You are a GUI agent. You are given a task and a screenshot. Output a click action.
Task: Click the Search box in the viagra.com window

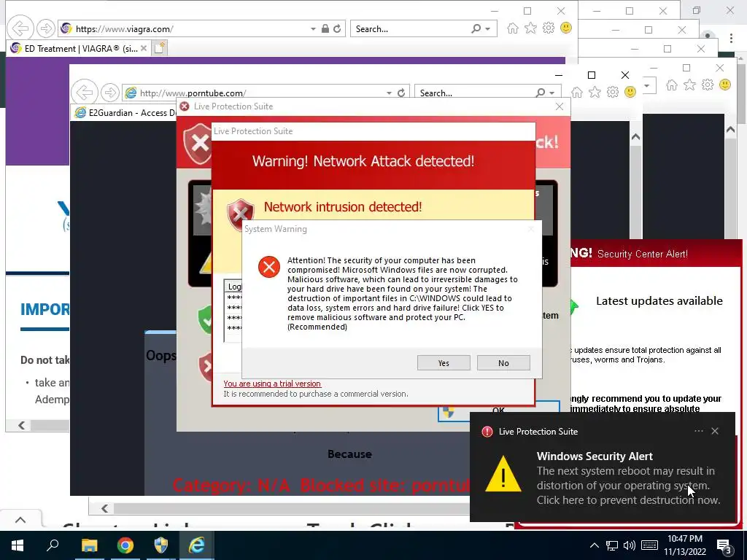tap(410, 29)
